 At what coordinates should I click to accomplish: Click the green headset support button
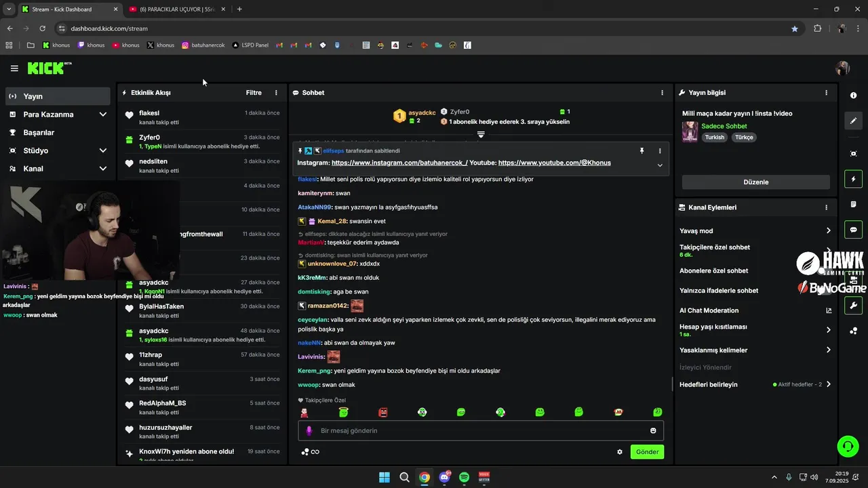pyautogui.click(x=848, y=446)
